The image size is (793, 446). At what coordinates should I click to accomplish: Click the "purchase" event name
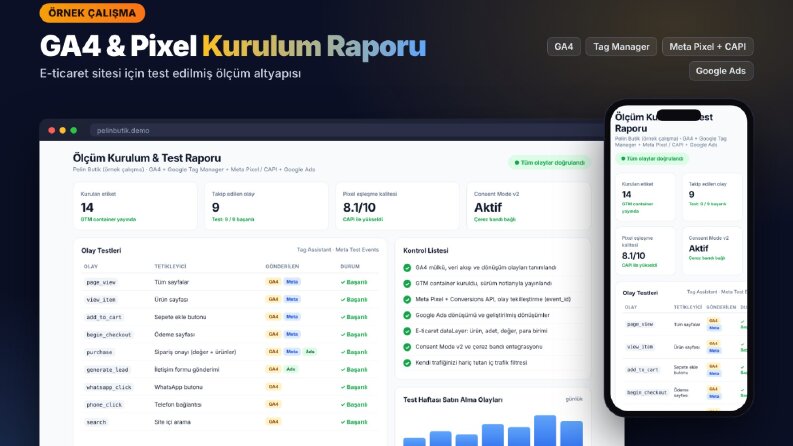point(99,352)
